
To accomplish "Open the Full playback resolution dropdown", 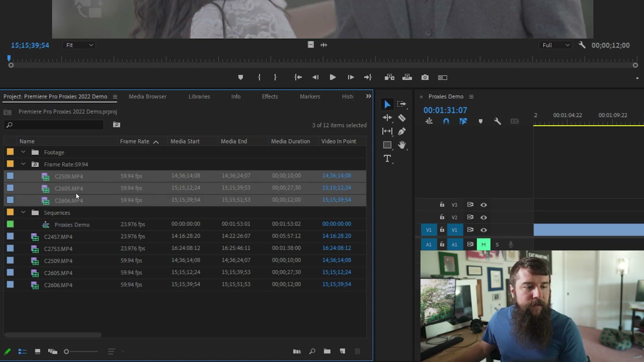I will [556, 45].
